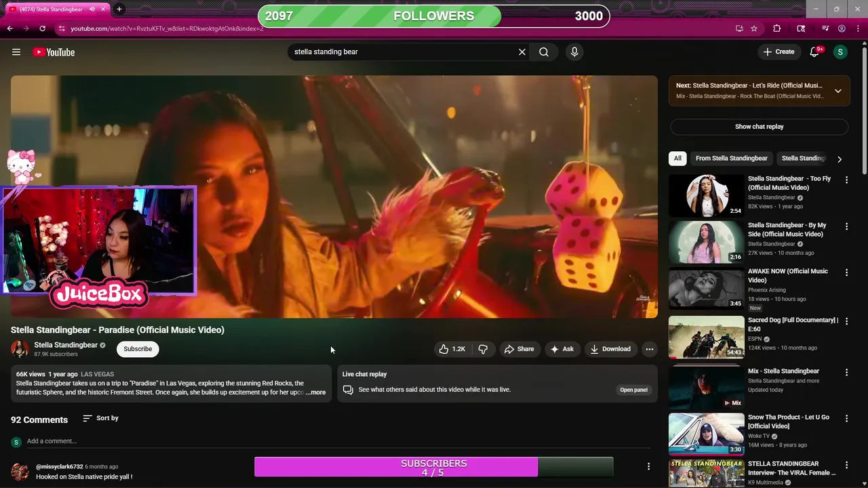Open the live chat replay panel
Screen dimensions: 868x488
coord(633,390)
